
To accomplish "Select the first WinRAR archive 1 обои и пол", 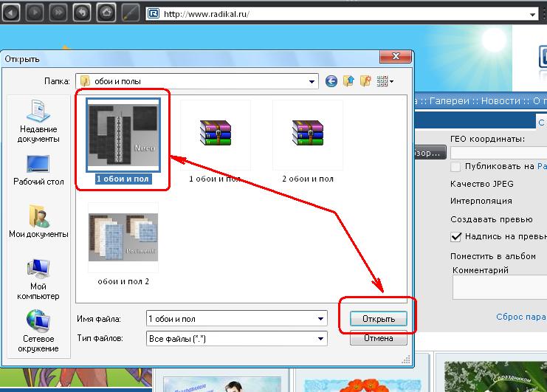I will [x=216, y=141].
